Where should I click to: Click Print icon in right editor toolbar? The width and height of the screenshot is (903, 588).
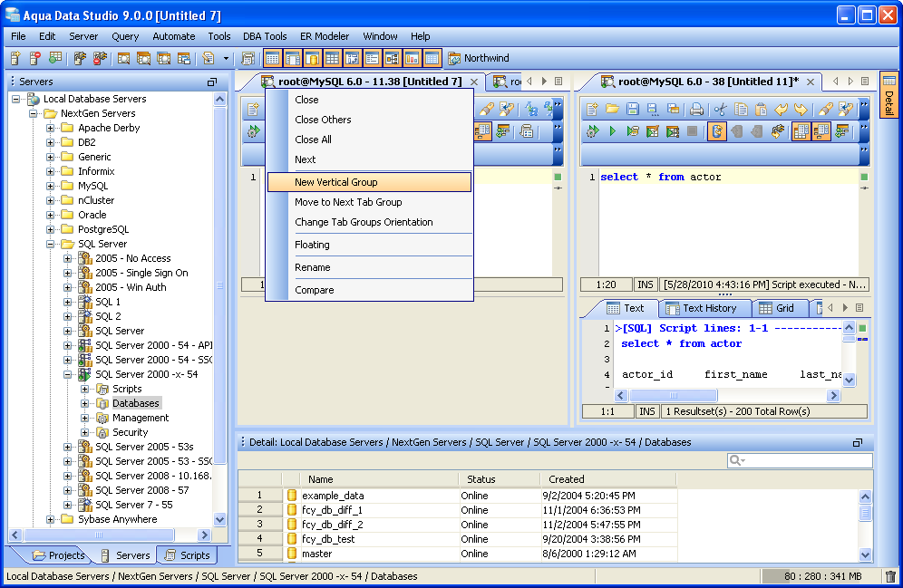point(696,109)
